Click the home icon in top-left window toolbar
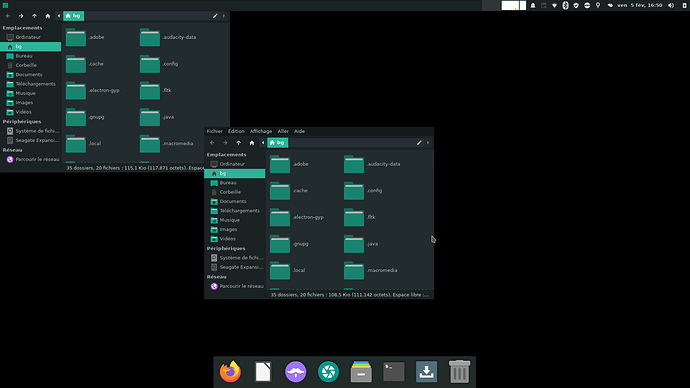 [x=48, y=16]
